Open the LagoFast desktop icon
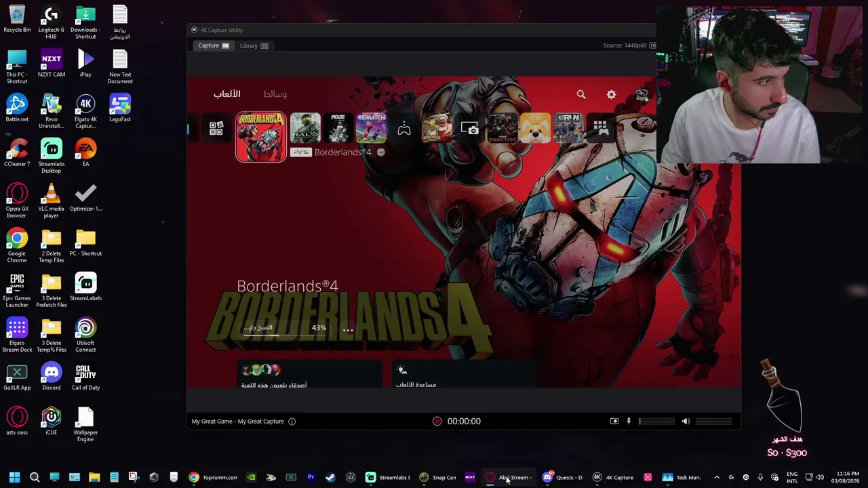The height and width of the screenshot is (488, 868). 120,108
